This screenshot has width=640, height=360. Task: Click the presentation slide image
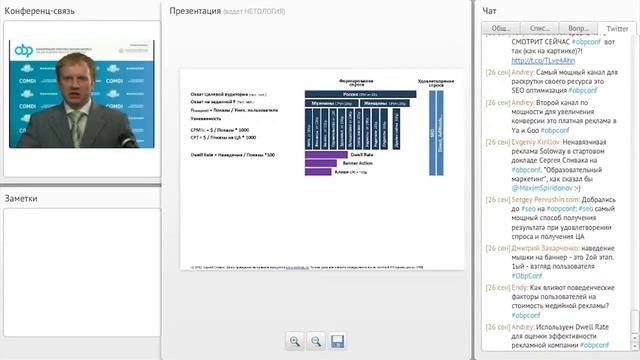(x=322, y=169)
